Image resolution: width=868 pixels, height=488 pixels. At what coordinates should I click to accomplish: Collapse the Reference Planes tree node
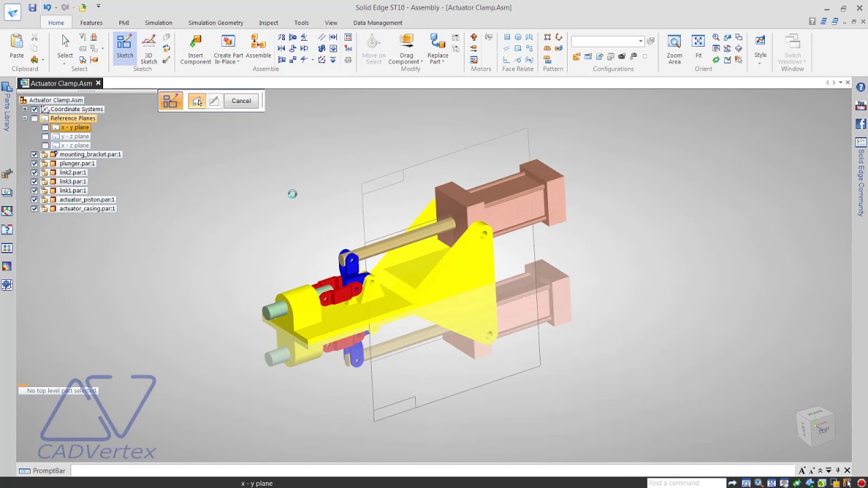(25, 119)
